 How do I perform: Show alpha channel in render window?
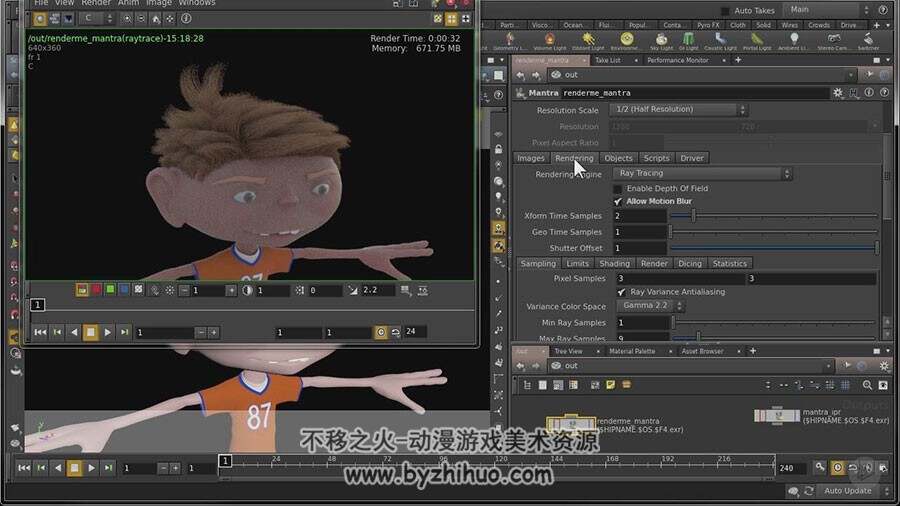click(x=138, y=290)
